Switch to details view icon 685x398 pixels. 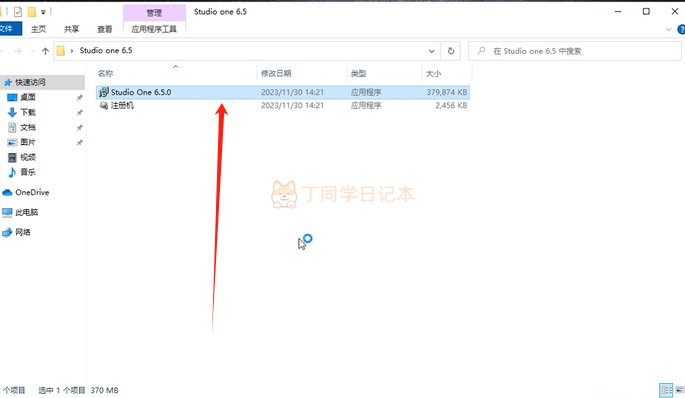point(666,390)
